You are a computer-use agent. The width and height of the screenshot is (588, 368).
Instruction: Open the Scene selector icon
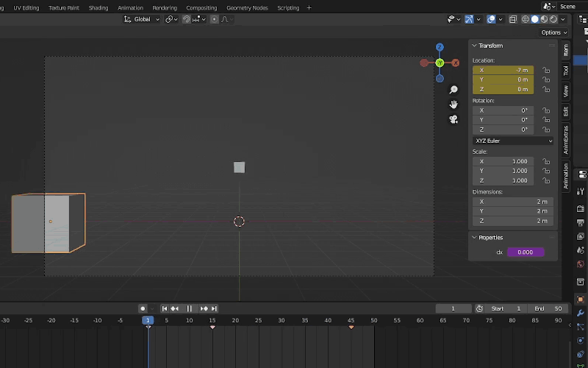coord(549,7)
